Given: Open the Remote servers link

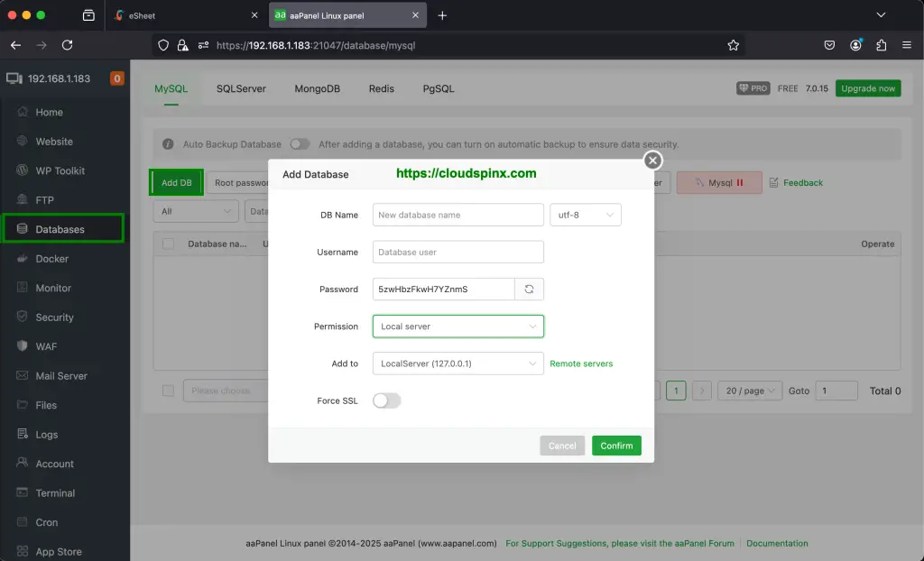Looking at the screenshot, I should coord(581,363).
